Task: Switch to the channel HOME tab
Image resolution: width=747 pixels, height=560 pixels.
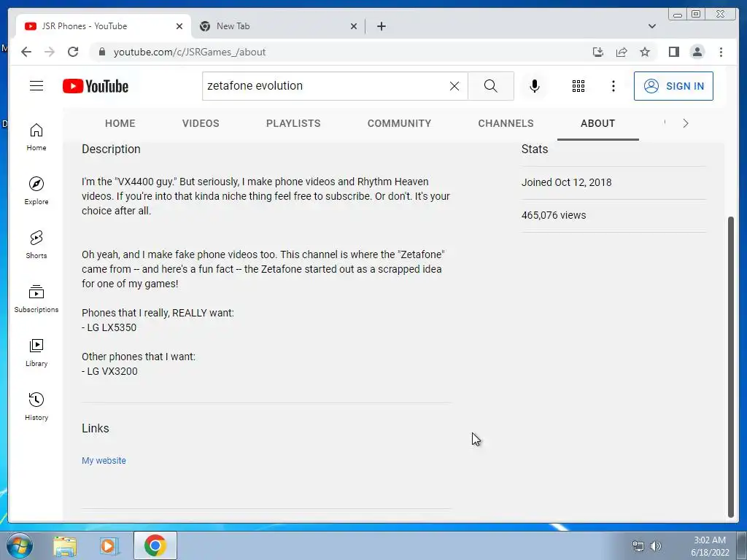Action: [120, 123]
